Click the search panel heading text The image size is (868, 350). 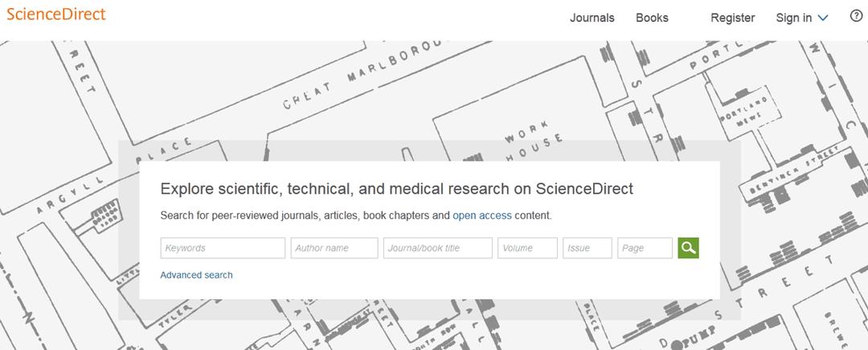(396, 189)
